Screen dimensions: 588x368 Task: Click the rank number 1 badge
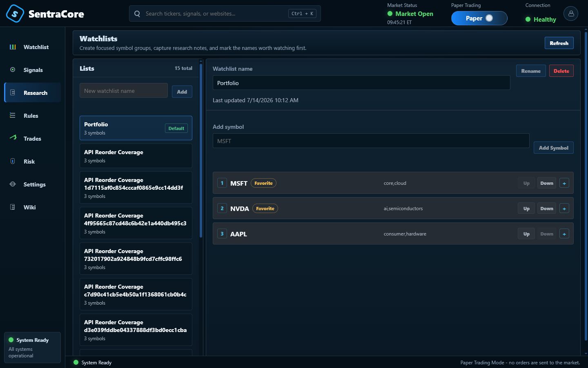(x=222, y=183)
